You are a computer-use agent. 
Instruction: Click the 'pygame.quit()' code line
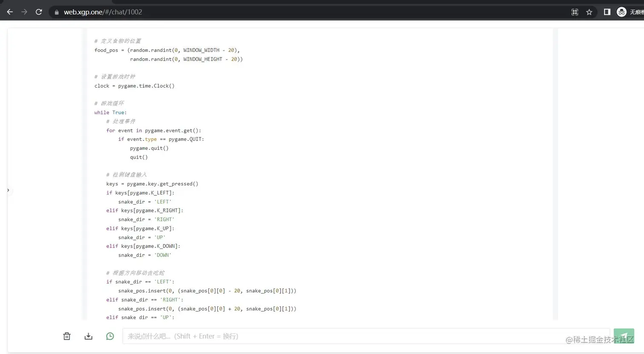149,148
